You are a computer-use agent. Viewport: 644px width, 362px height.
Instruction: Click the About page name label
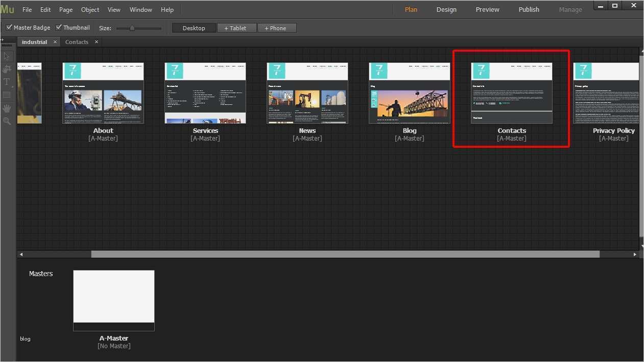point(103,131)
